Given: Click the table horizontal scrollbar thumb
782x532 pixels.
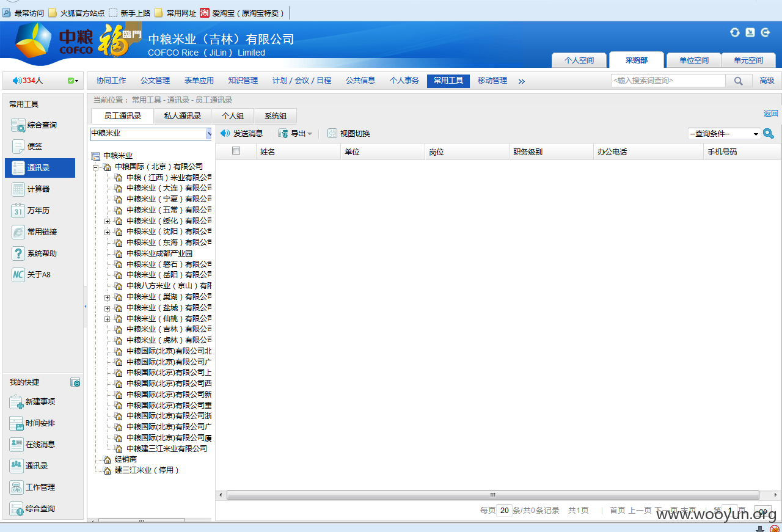Looking at the screenshot, I should 492,495.
